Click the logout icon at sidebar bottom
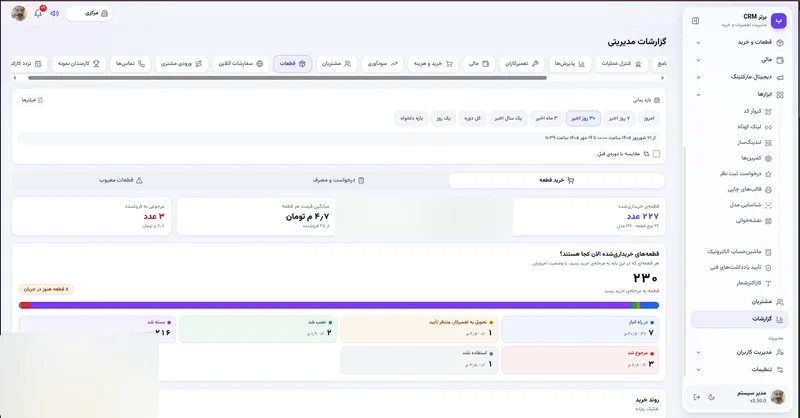The height and width of the screenshot is (418, 800). pos(696,397)
